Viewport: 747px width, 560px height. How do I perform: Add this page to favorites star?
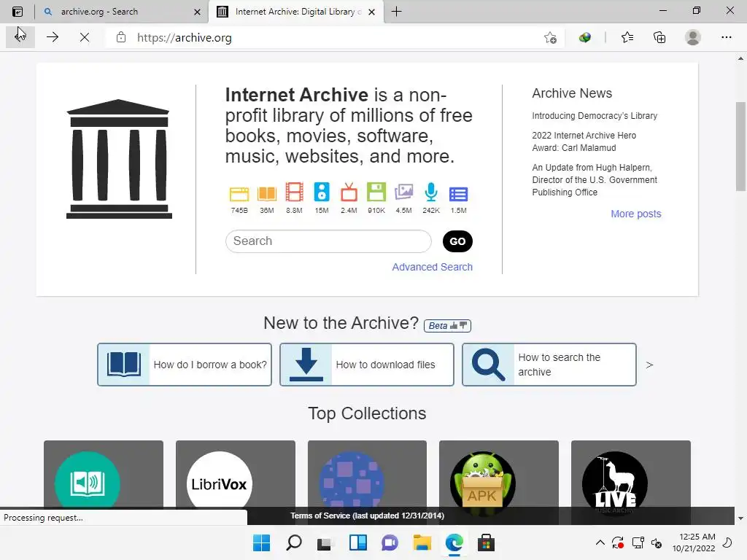(x=550, y=38)
